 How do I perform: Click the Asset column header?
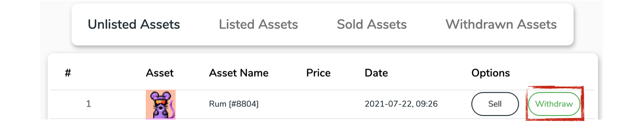tap(160, 73)
